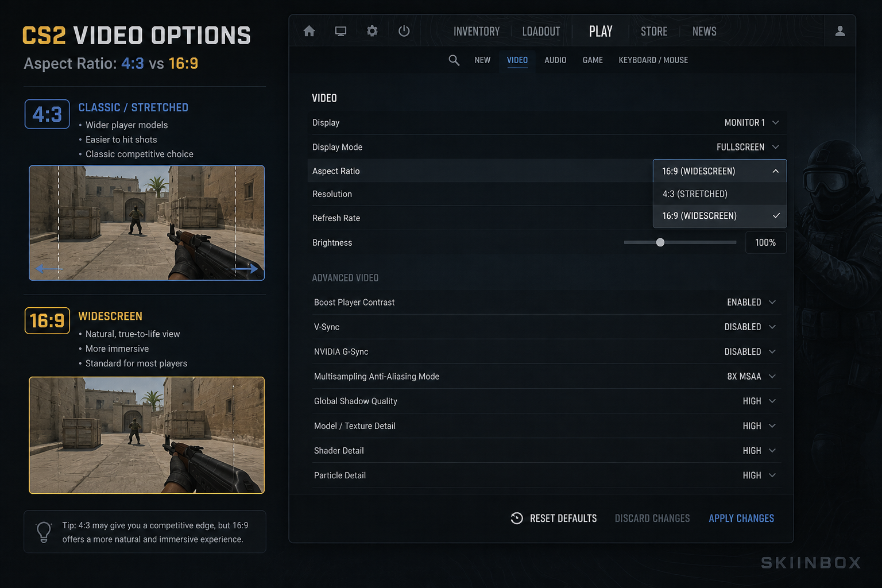The height and width of the screenshot is (588, 882).
Task: Click Discard Changes button
Action: (x=652, y=519)
